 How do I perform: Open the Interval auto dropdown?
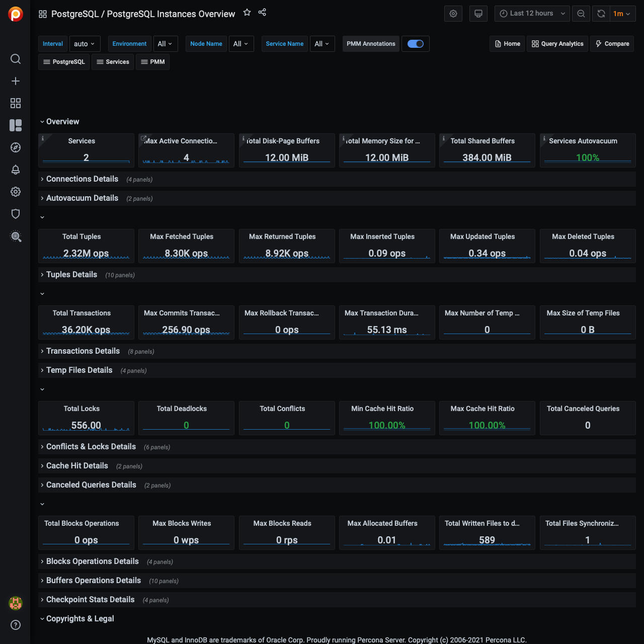click(x=85, y=44)
